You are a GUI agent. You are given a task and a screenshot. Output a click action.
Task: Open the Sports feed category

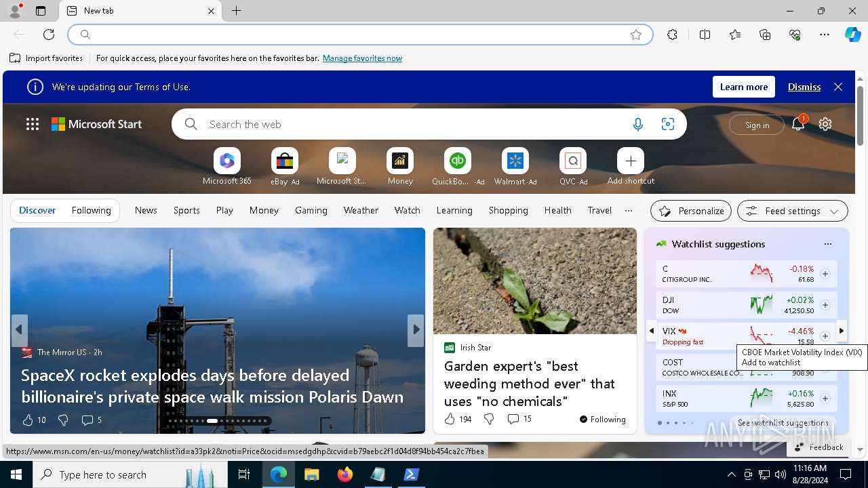click(186, 210)
